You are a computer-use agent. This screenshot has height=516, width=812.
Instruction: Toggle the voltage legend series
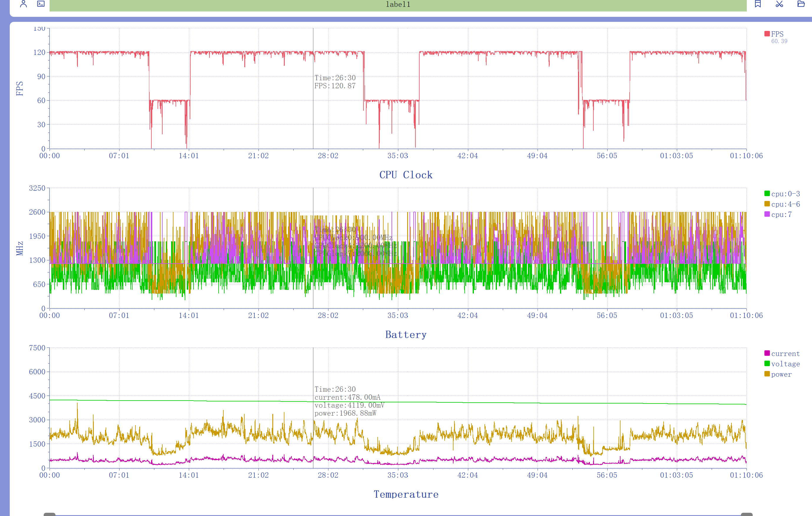782,364
